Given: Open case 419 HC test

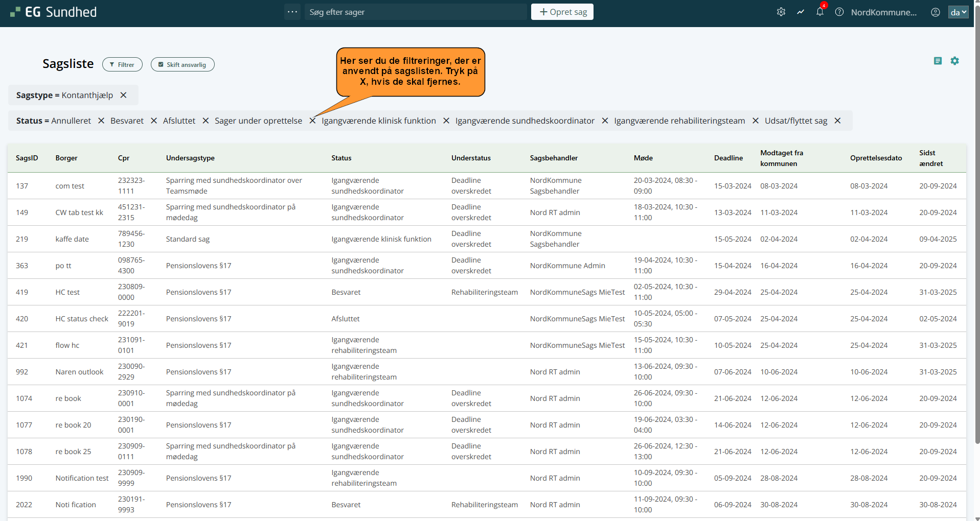Looking at the screenshot, I should (487, 292).
